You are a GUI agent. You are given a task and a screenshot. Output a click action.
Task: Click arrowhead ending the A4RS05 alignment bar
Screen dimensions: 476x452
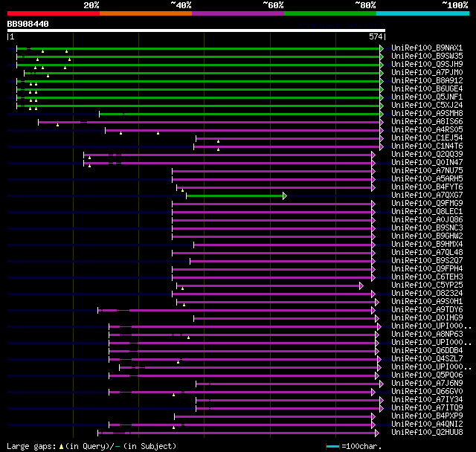point(382,130)
